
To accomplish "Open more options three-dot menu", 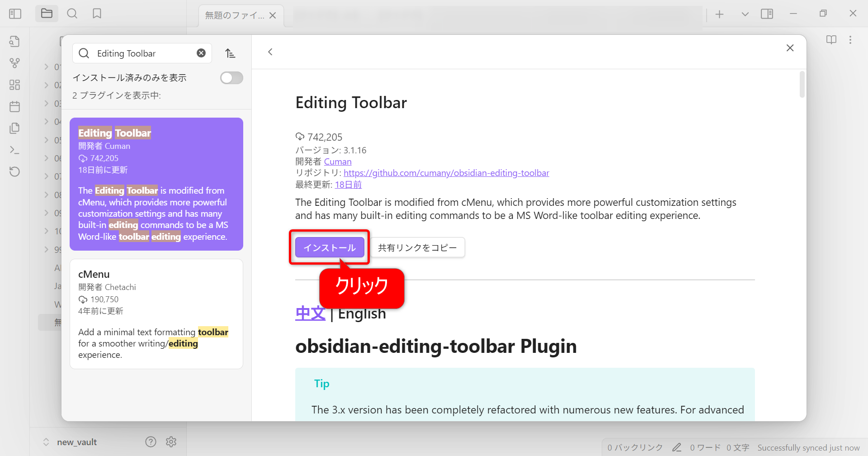I will click(850, 40).
